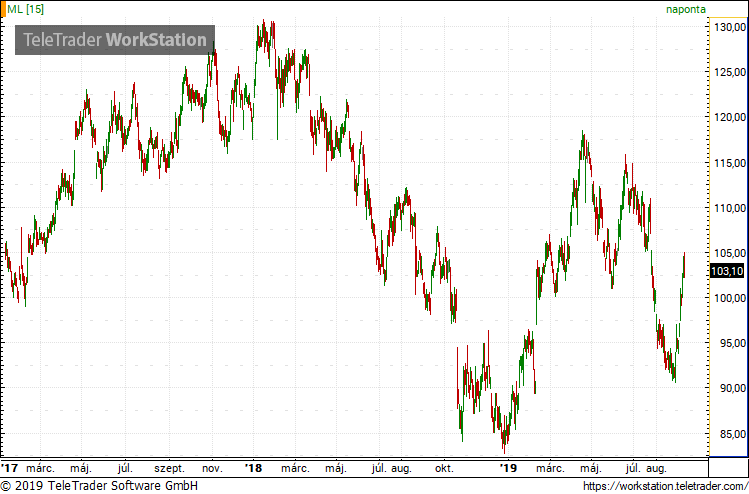749x494 pixels.
Task: Click the 120,00 price axis label
Action: [x=729, y=118]
